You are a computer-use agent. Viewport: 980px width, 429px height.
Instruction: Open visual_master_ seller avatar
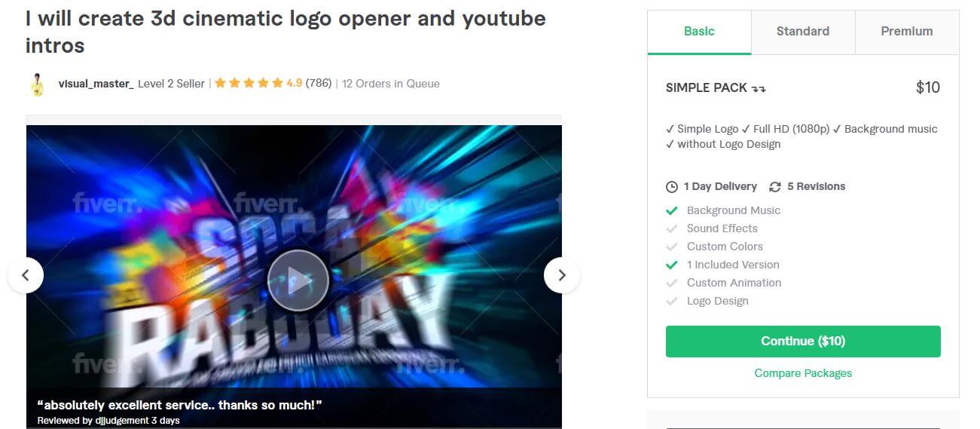[38, 84]
